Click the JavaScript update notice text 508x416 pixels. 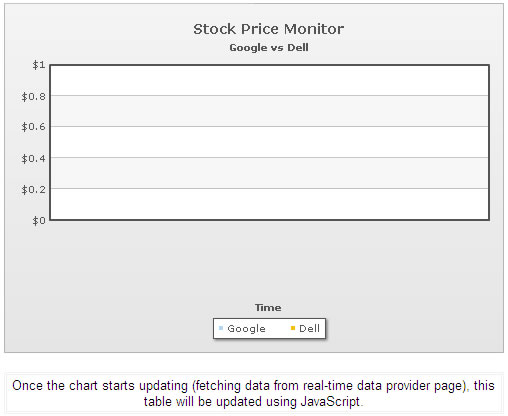click(x=253, y=393)
